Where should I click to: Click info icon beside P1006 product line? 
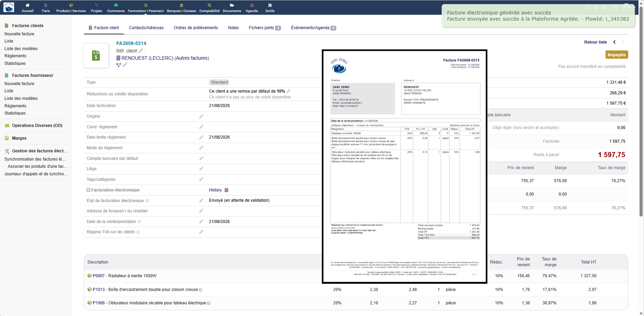coord(208,303)
